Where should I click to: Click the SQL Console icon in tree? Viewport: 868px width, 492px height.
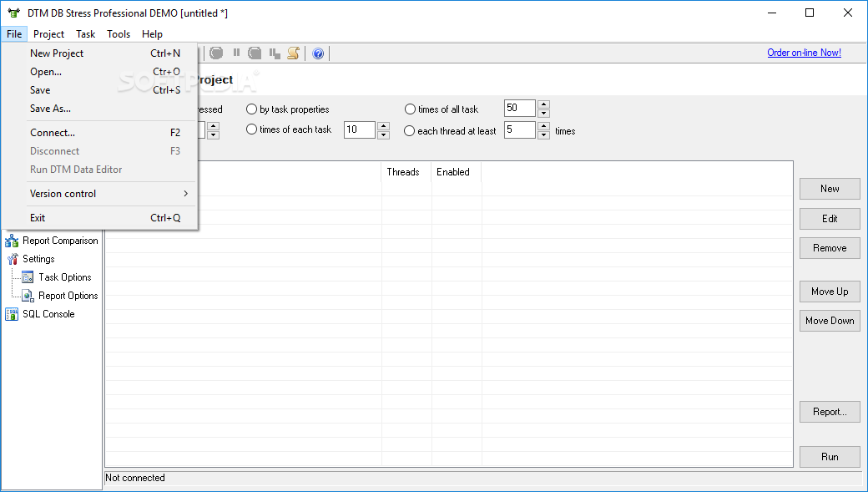pyautogui.click(x=12, y=314)
